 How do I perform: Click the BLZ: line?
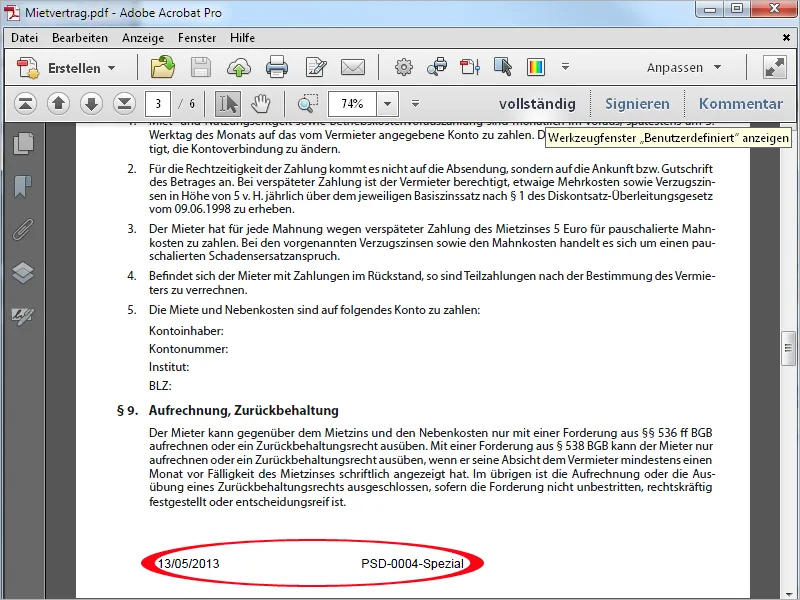pos(160,386)
